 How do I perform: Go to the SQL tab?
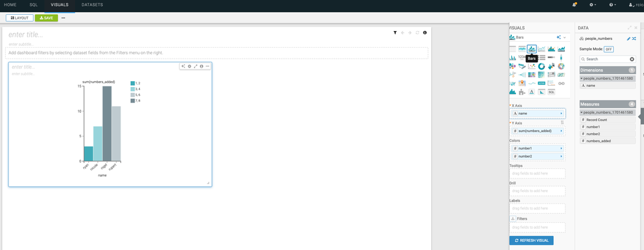(x=34, y=5)
